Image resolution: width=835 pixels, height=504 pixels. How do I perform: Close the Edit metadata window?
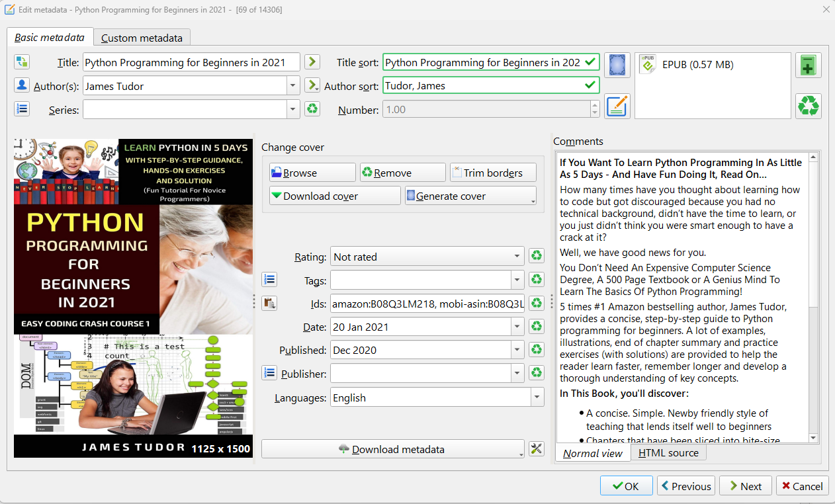click(x=825, y=9)
